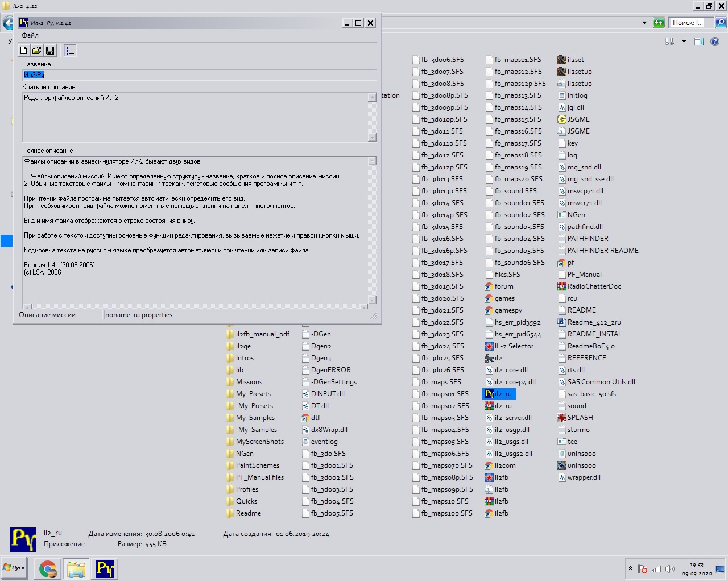The image size is (728, 582).
Task: Select the il2setup file with plane icon
Action: [x=575, y=72]
